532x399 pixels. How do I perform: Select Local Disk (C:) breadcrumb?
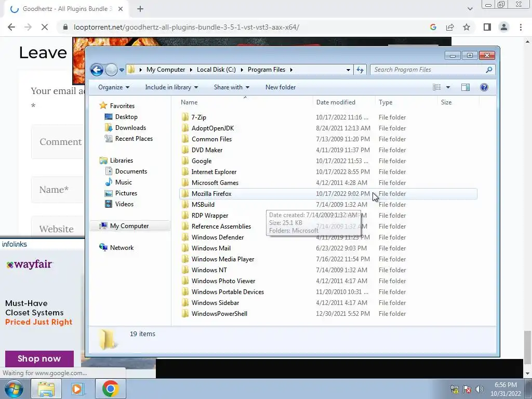coord(216,70)
